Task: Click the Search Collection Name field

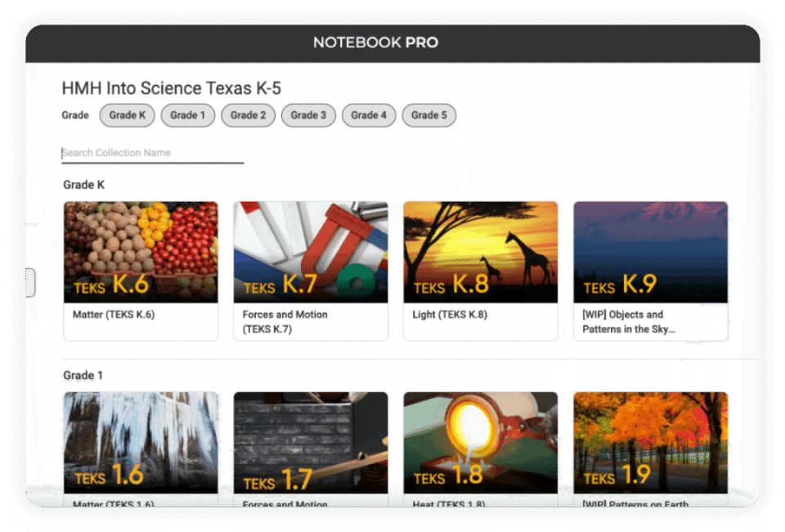Action: tap(152, 153)
